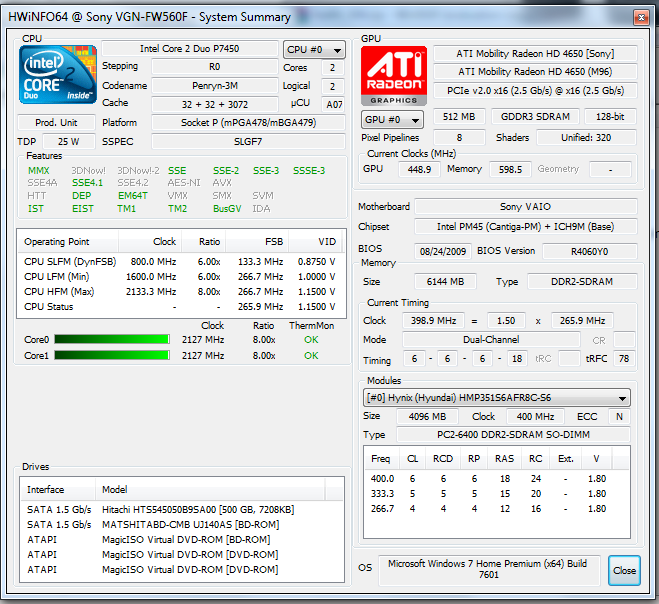Click the 512 MB video memory field
Screen dimensions: 659x604
pos(459,116)
